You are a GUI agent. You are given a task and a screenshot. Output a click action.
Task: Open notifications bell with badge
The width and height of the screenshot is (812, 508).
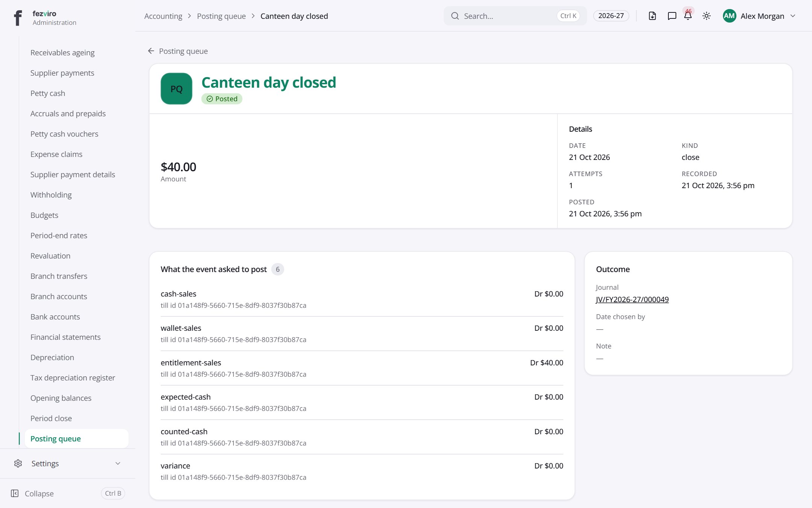(x=688, y=16)
